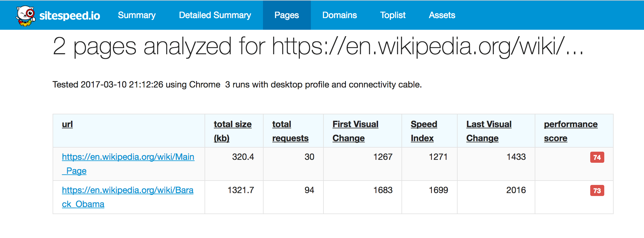Go to the Toplist tab
Image resolution: width=644 pixels, height=238 pixels.
click(x=393, y=15)
